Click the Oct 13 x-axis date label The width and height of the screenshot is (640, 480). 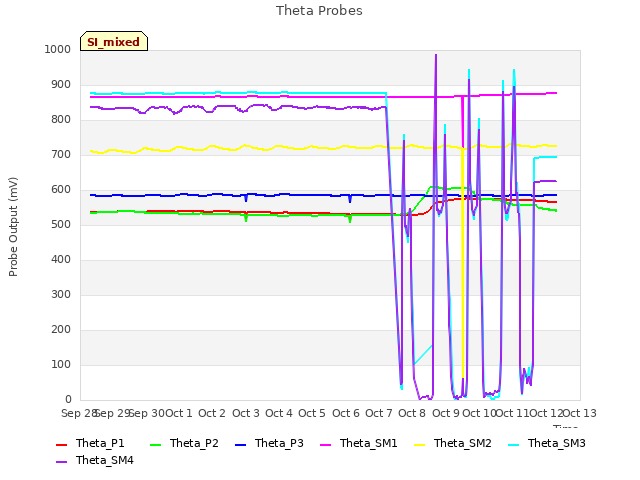click(580, 413)
